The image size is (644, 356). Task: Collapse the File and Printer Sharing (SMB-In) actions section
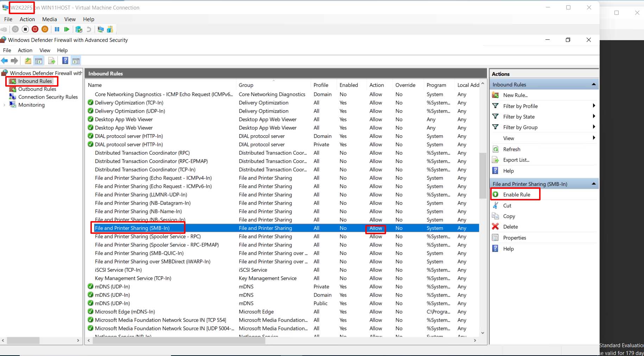click(x=594, y=184)
